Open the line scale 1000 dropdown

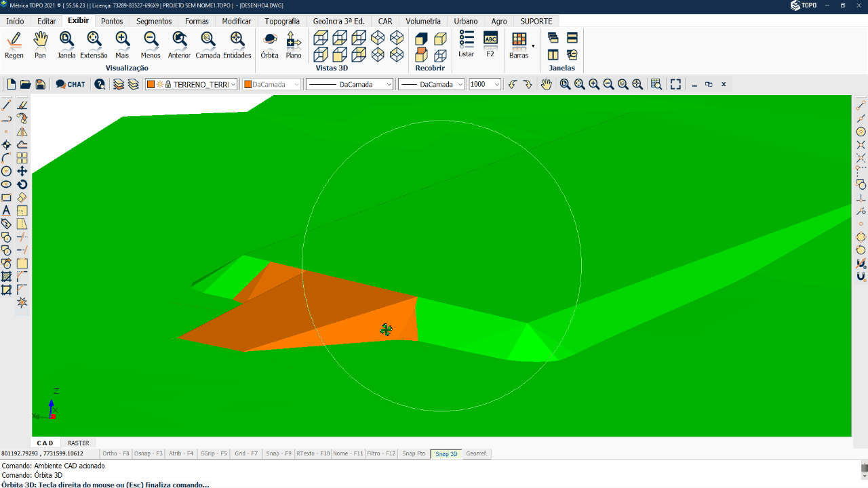(497, 85)
